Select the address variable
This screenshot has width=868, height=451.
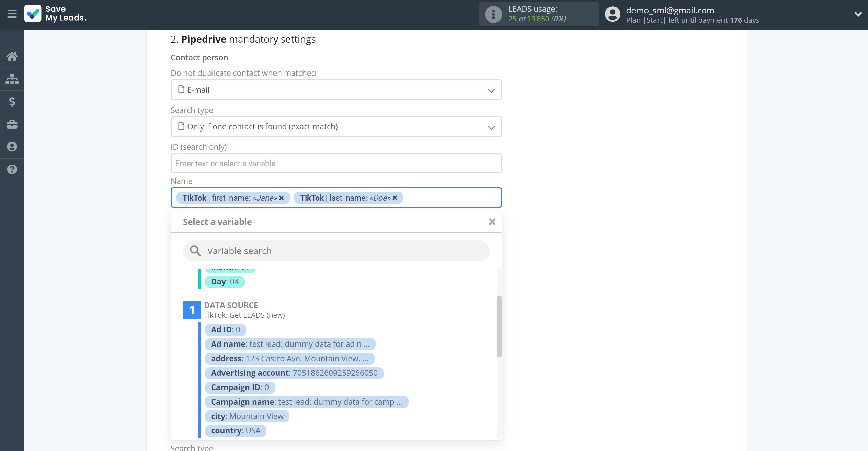(290, 359)
